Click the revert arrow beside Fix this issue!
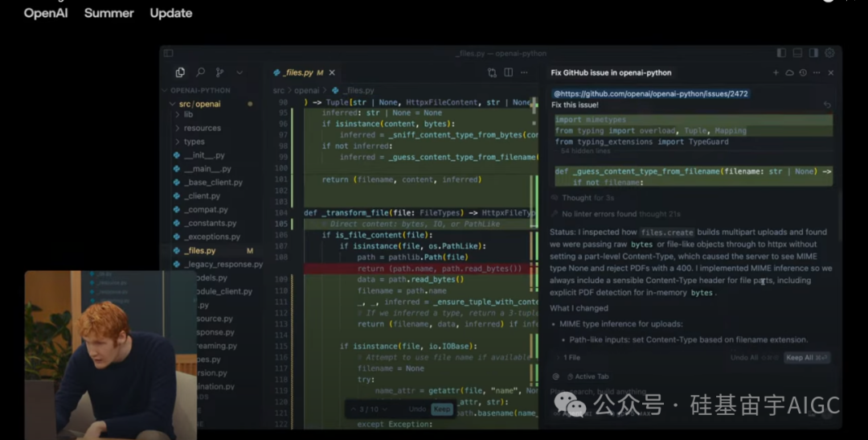 tap(827, 105)
